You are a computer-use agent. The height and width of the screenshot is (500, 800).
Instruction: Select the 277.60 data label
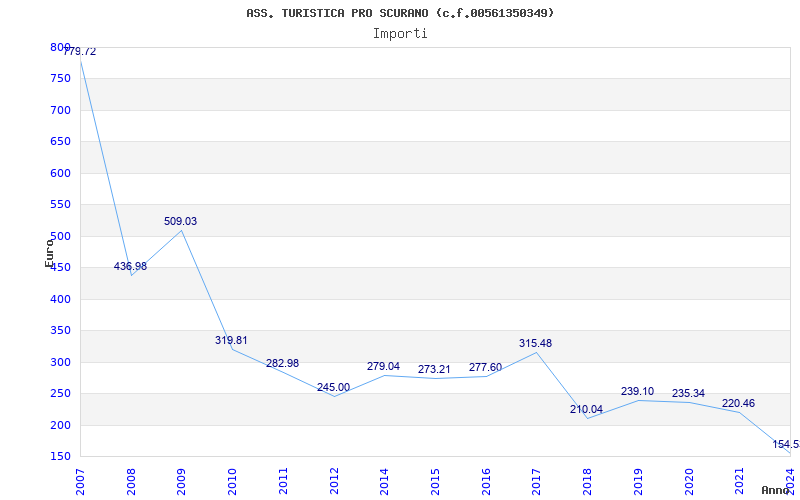(485, 367)
